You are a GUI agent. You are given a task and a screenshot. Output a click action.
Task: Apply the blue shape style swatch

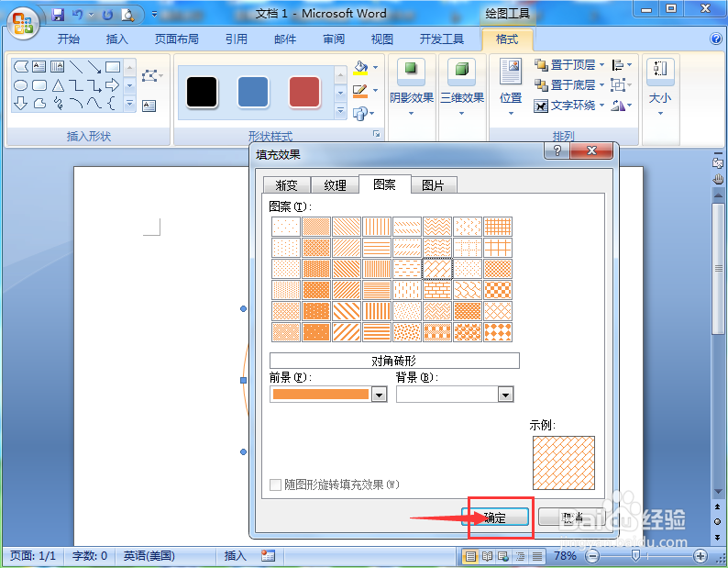coord(253,92)
